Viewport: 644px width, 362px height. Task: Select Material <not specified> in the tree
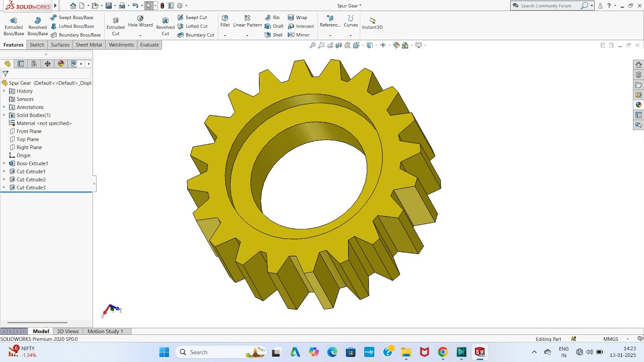40,123
